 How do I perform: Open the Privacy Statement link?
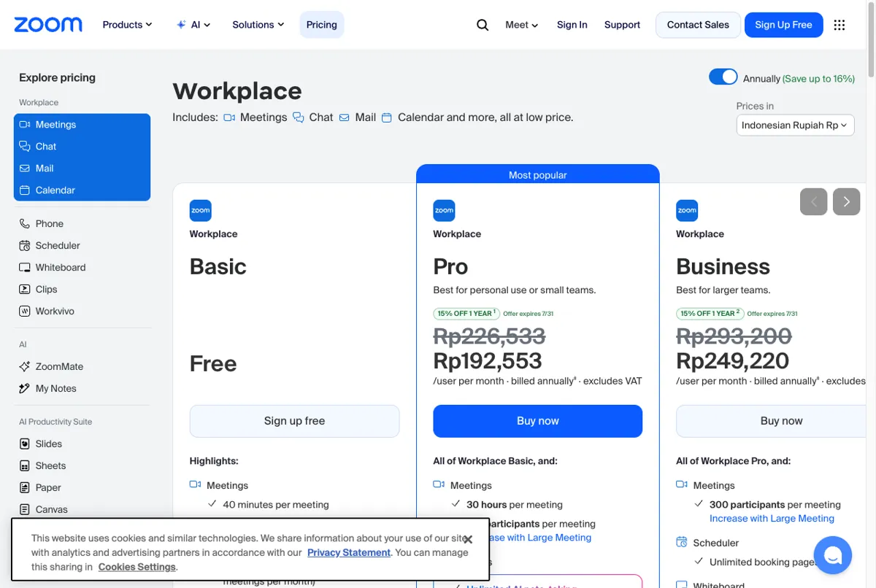[x=349, y=553]
